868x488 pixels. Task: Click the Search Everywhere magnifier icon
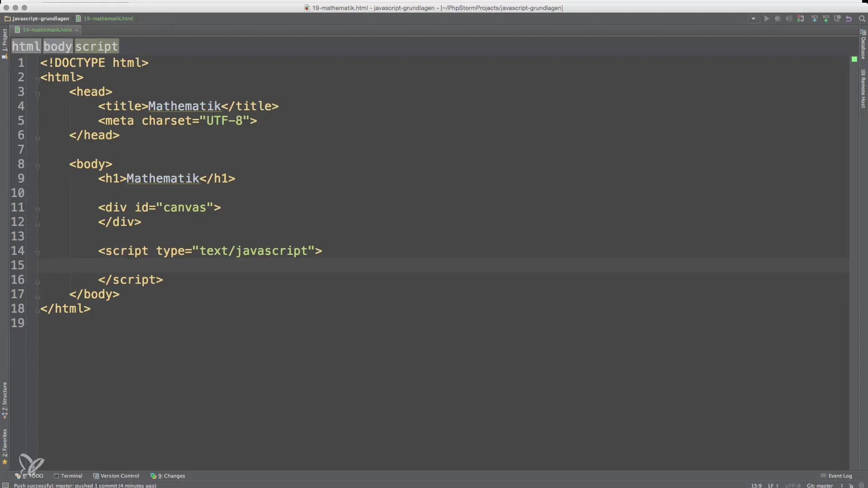coord(862,19)
